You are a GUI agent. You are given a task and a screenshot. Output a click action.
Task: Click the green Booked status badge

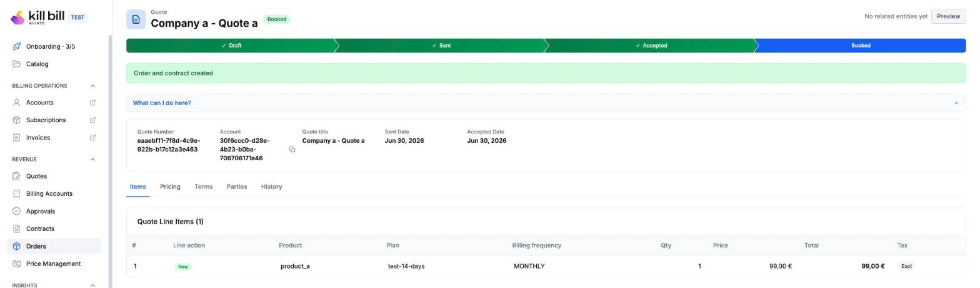(277, 19)
